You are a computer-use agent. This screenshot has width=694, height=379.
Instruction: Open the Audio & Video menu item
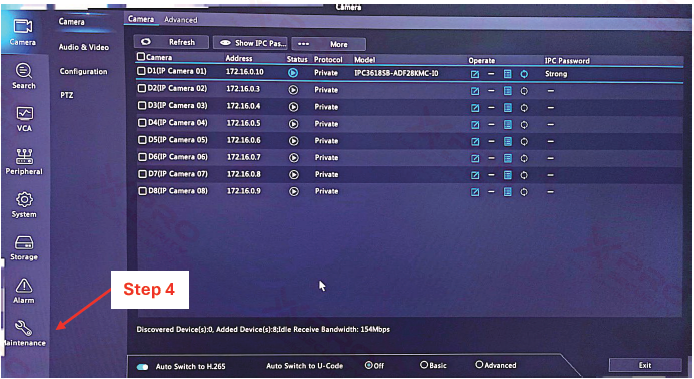[x=84, y=47]
